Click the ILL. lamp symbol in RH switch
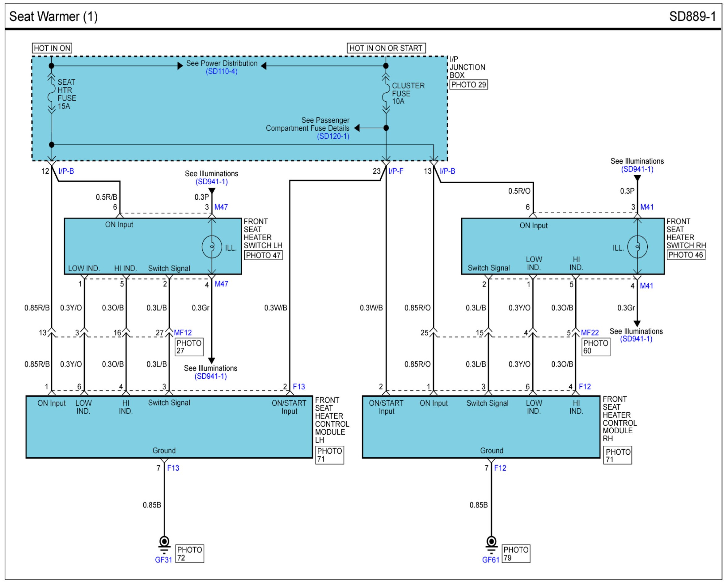This screenshot has height=586, width=728. point(637,247)
